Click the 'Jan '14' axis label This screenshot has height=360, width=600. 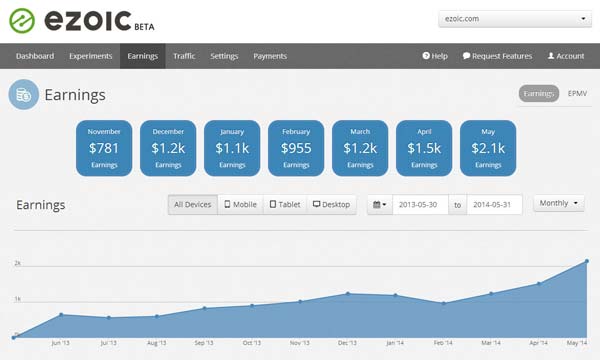[x=395, y=343]
